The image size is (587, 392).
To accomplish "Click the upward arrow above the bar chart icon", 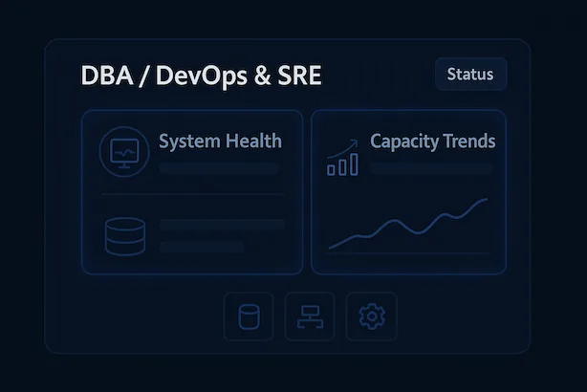I will pos(342,147).
